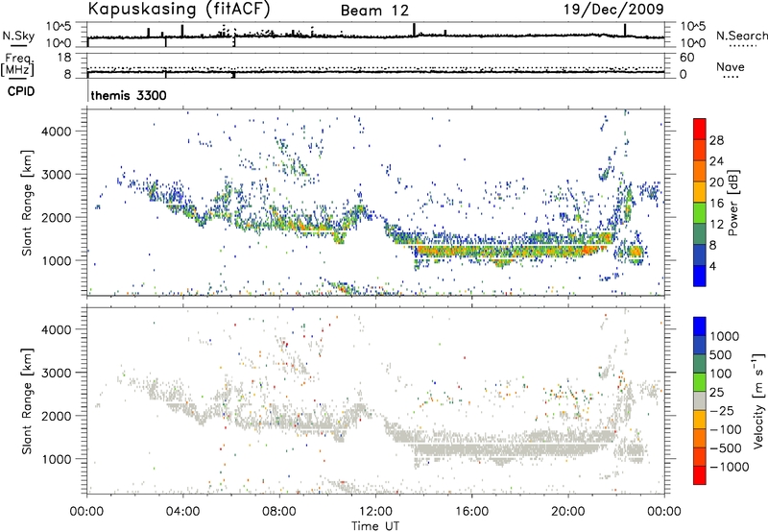This screenshot has height=532, width=768.
Task: Click the 3000 tick on velocity panel axis
Action: (x=56, y=373)
